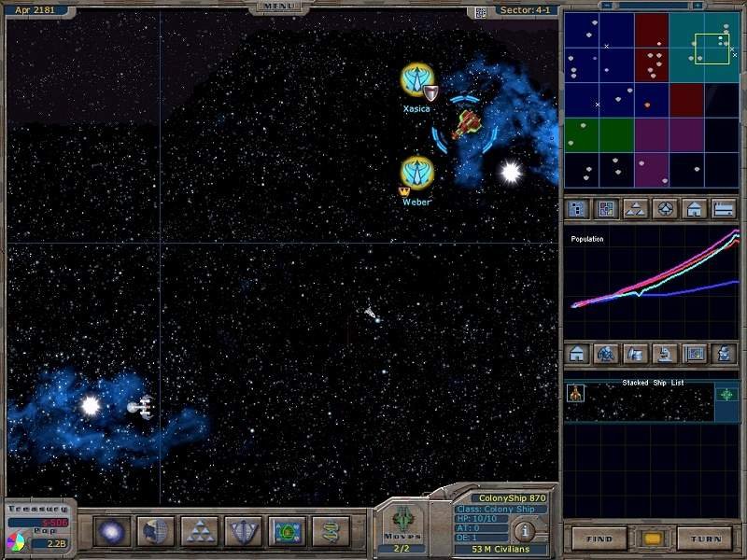Image resolution: width=747 pixels, height=560 pixels.
Task: Click the green target icon in Stacked Ship List
Action: [726, 394]
